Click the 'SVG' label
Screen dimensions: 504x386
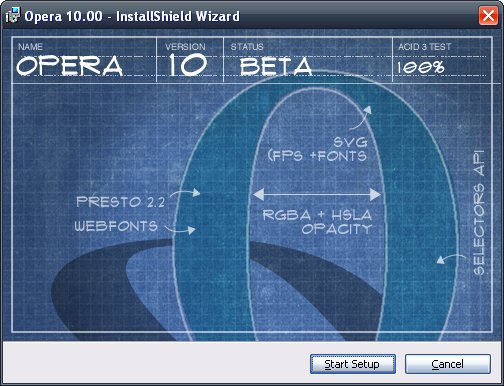[350, 142]
